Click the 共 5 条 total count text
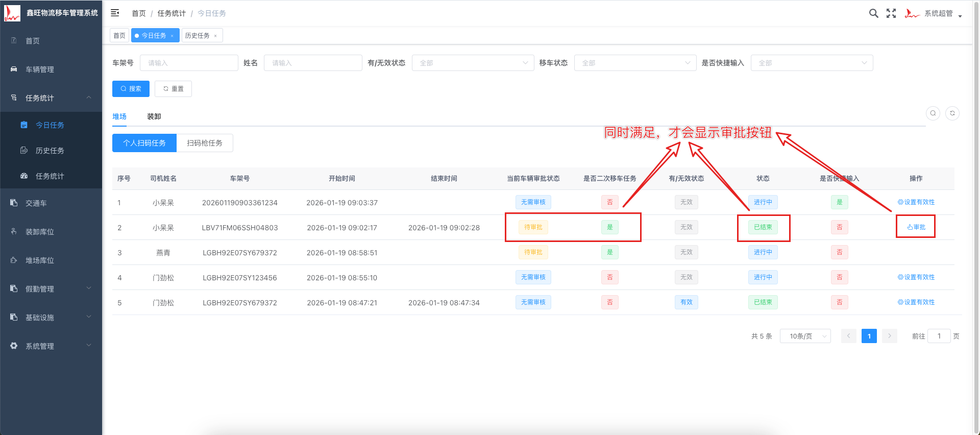This screenshot has width=980, height=435. click(762, 336)
